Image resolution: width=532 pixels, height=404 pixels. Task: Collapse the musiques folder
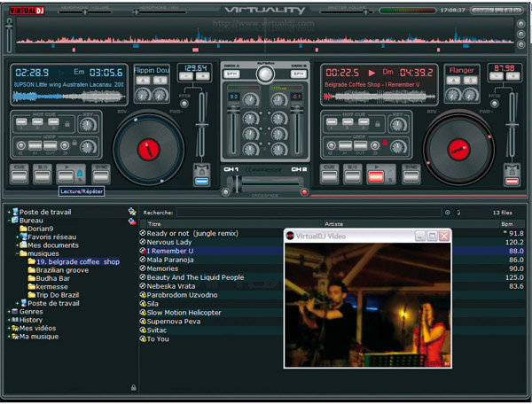pos(18,253)
